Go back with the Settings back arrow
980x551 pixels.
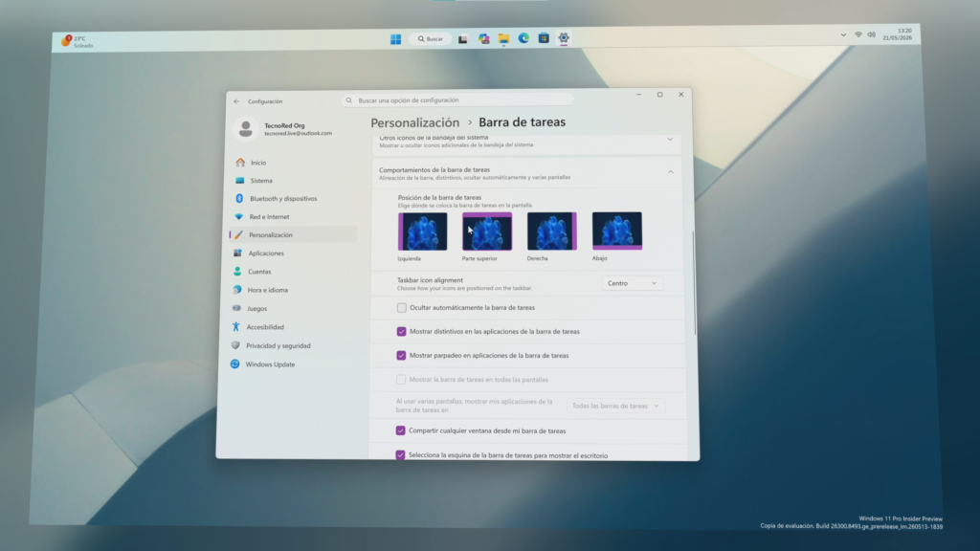(237, 101)
